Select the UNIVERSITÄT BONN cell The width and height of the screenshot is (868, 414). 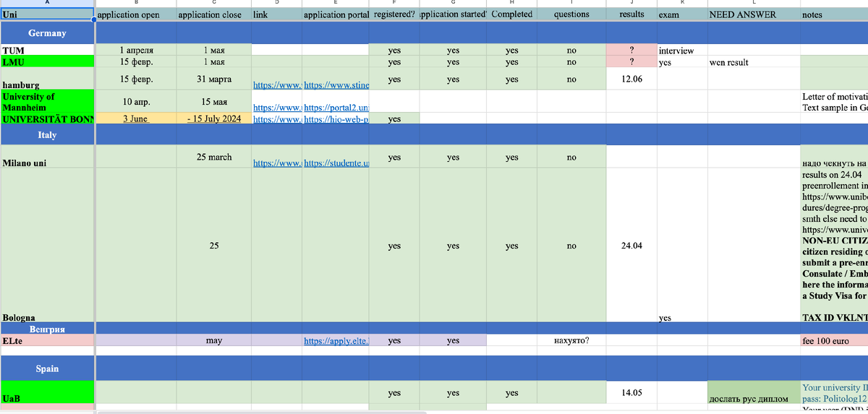(48, 118)
